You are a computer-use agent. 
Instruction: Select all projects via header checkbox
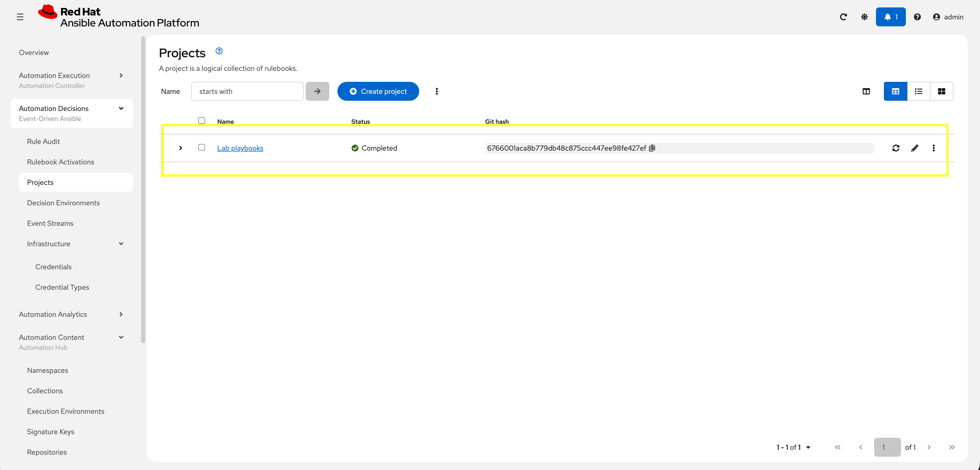(x=202, y=120)
